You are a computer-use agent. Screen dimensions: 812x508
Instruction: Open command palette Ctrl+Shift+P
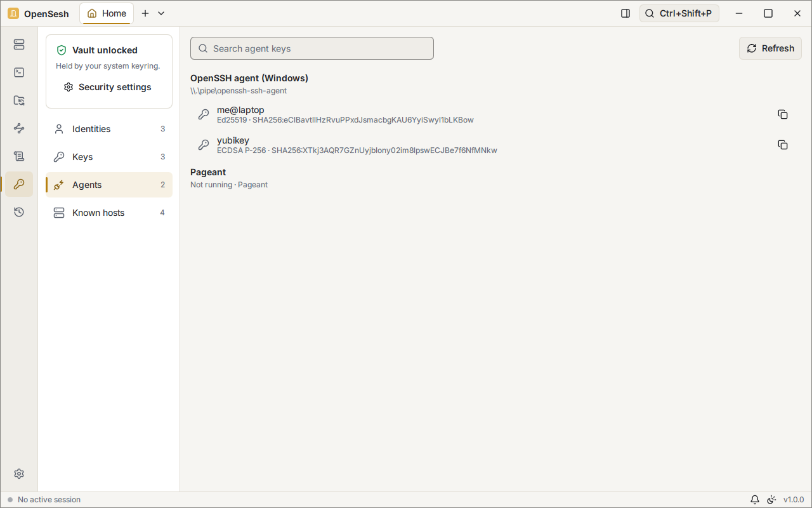point(679,13)
